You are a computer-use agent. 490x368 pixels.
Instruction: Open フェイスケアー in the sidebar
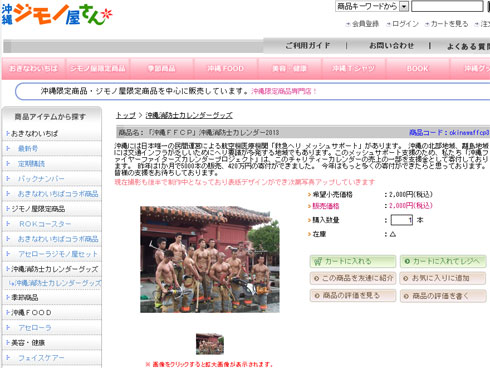coord(41,358)
